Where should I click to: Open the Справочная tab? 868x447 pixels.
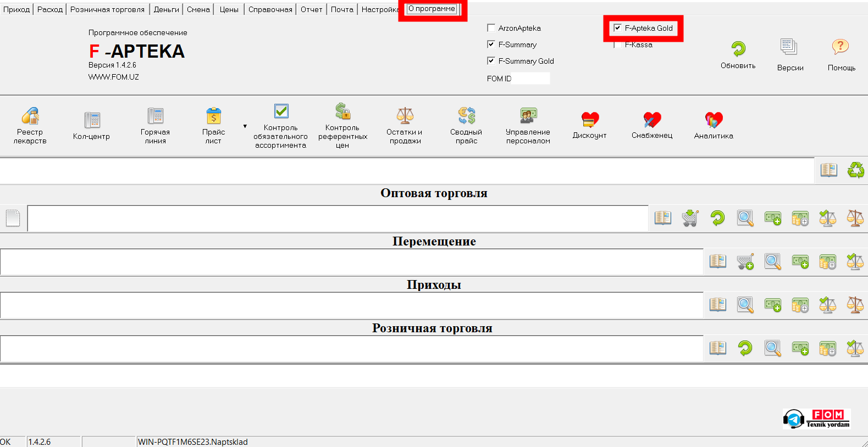270,9
